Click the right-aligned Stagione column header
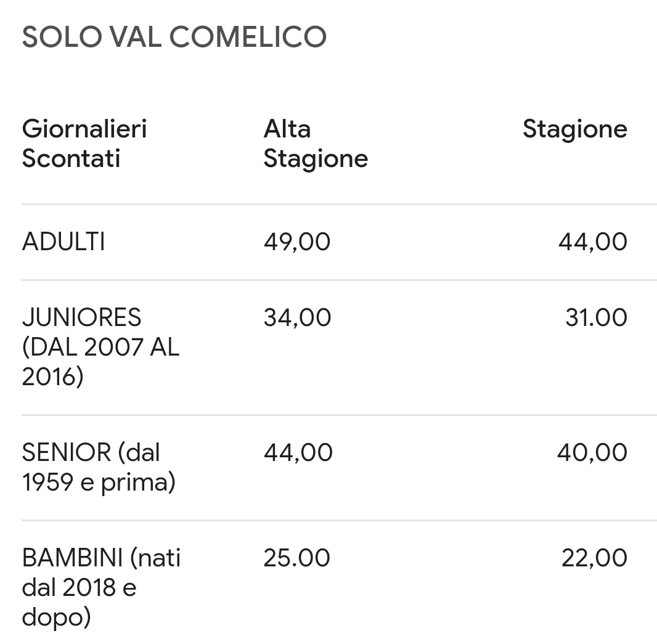The height and width of the screenshot is (644, 657). (574, 129)
